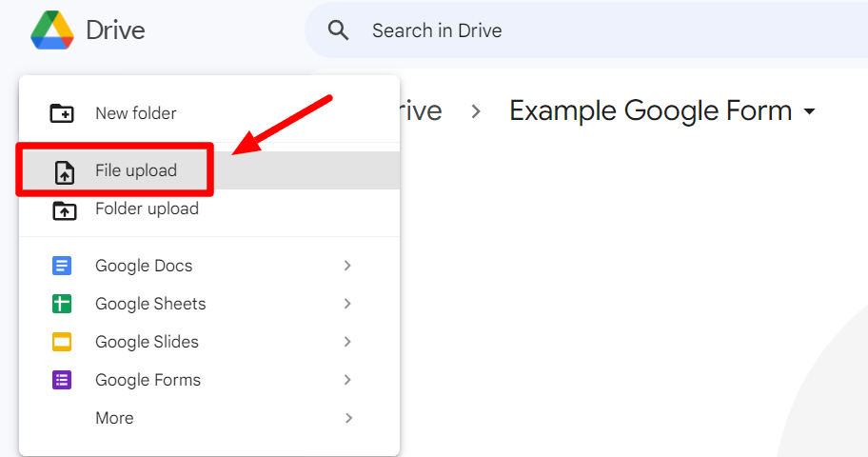
Task: Expand the Google Sheets submenu arrow
Action: tap(347, 304)
